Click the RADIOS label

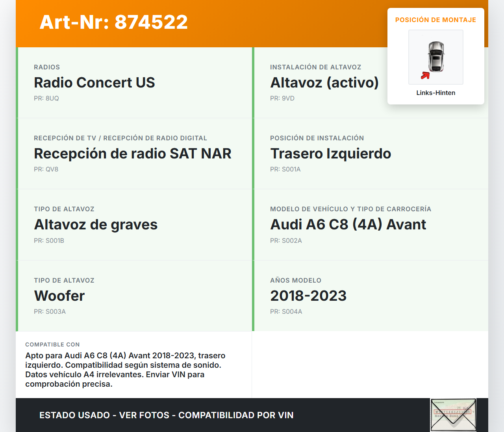pyautogui.click(x=47, y=67)
